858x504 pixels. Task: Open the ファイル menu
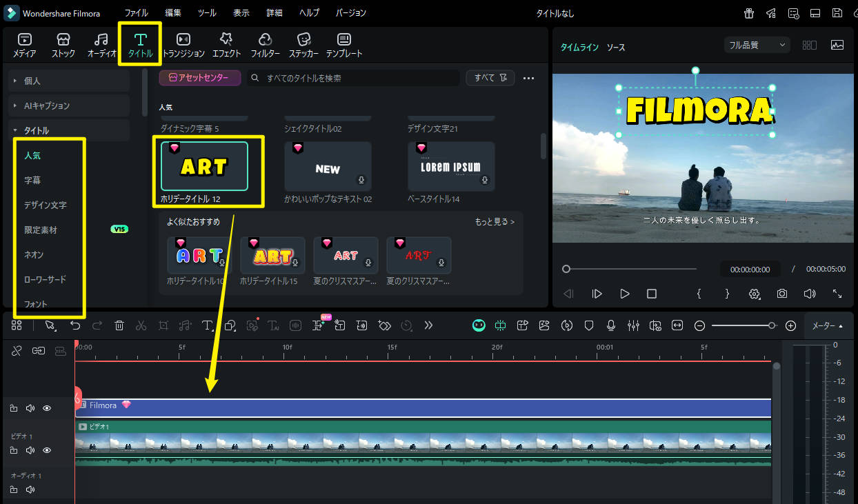click(x=136, y=13)
